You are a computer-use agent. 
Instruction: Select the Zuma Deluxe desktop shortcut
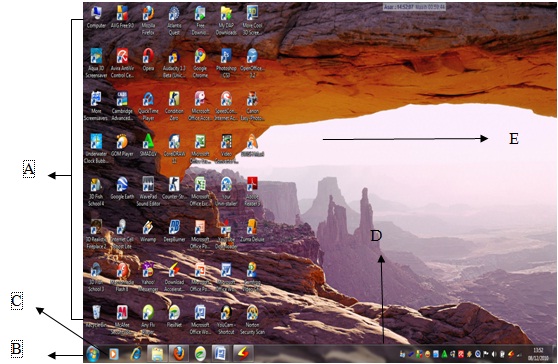tap(252, 231)
